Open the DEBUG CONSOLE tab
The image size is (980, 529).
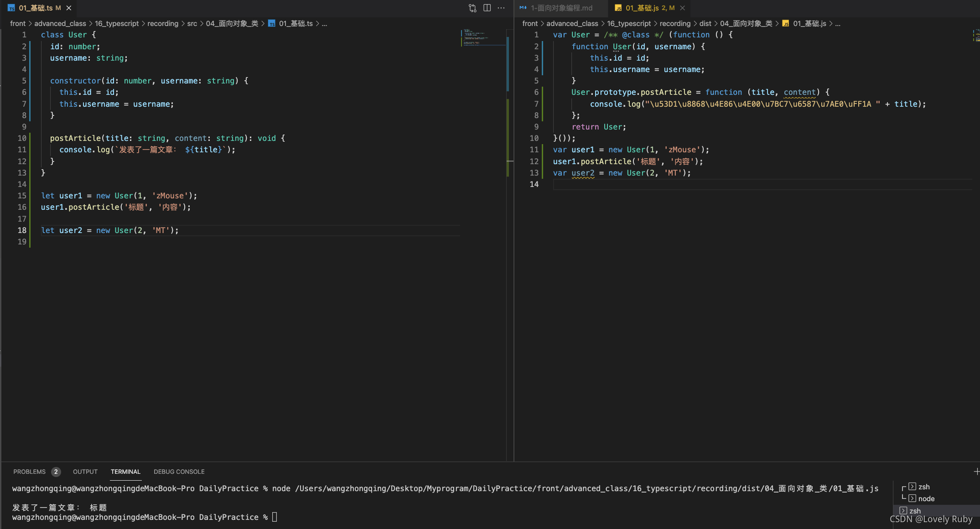(x=179, y=472)
